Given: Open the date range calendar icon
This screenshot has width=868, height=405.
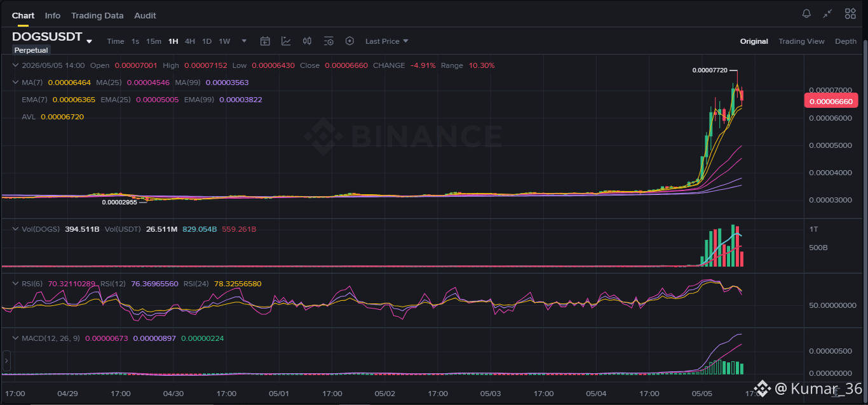Looking at the screenshot, I should 265,41.
